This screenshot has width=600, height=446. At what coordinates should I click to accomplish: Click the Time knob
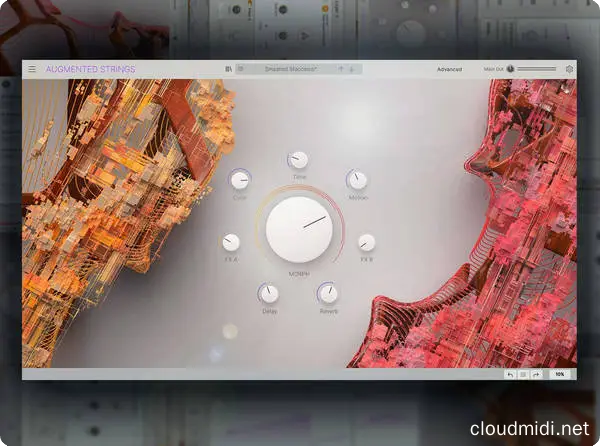298,160
